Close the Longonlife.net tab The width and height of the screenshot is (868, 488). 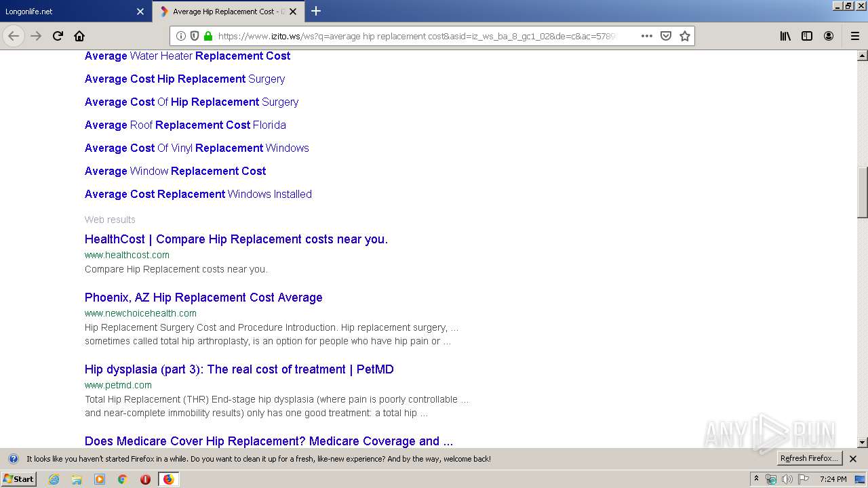[140, 12]
